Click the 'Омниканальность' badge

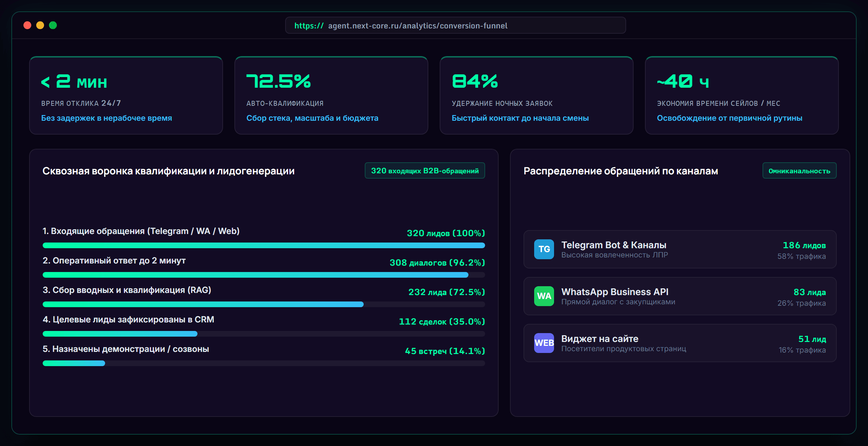pos(799,171)
